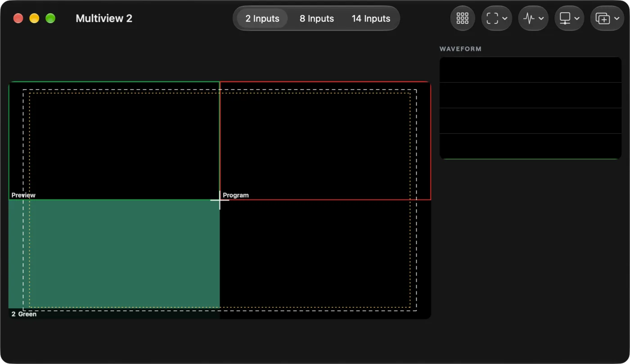Click the waveform scope display
630x364 pixels.
531,108
